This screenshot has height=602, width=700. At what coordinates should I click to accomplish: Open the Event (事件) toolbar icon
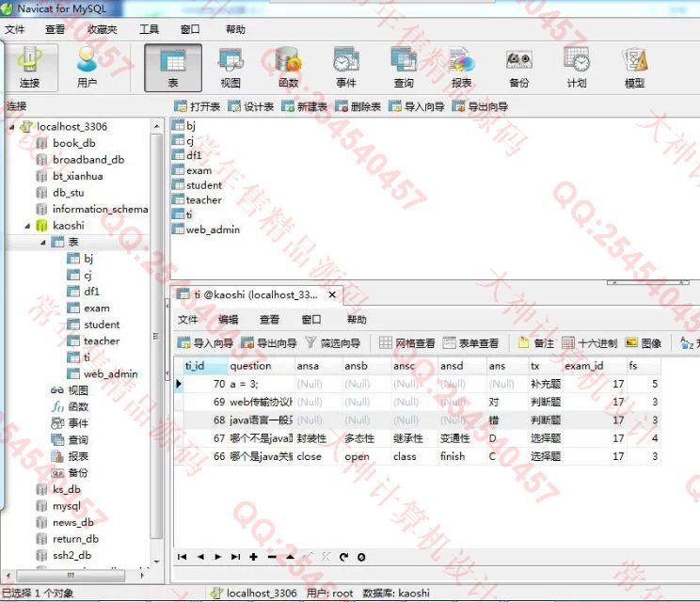(346, 68)
